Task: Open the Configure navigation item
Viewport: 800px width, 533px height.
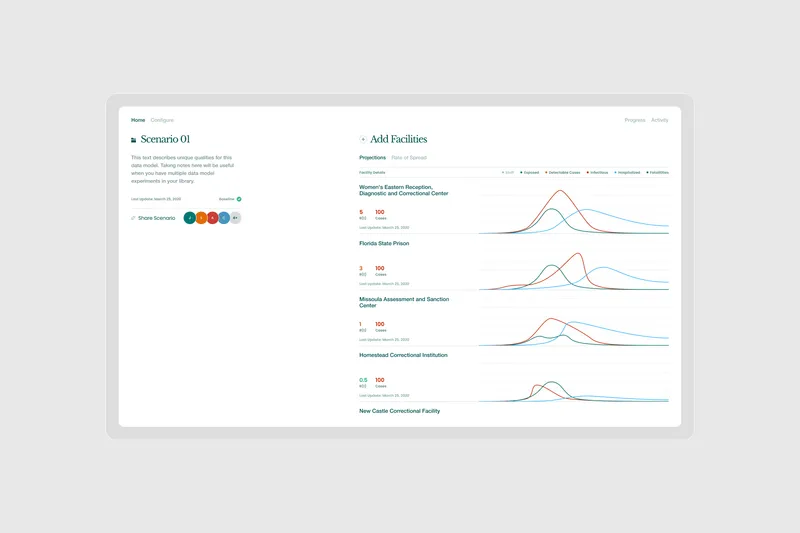Action: pos(162,120)
